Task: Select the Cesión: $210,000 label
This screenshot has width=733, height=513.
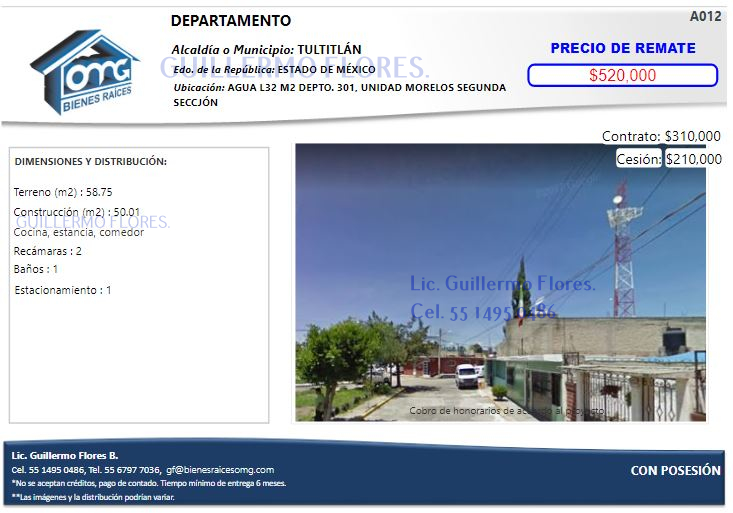Action: coord(668,159)
